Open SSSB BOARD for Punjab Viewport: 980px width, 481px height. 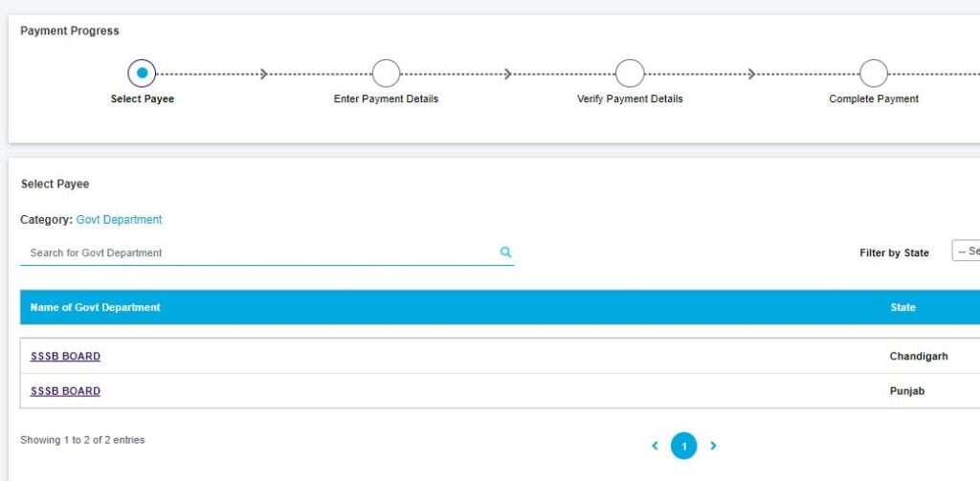pos(65,391)
